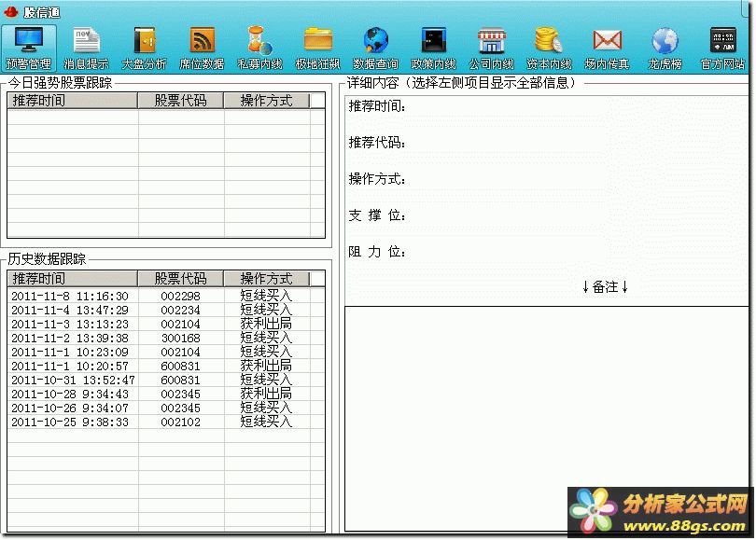Open 大盘分析 safe icon
756x540 pixels.
click(144, 48)
